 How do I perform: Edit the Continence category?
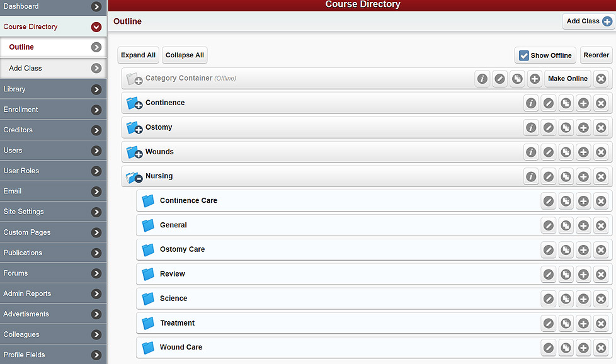tap(549, 103)
